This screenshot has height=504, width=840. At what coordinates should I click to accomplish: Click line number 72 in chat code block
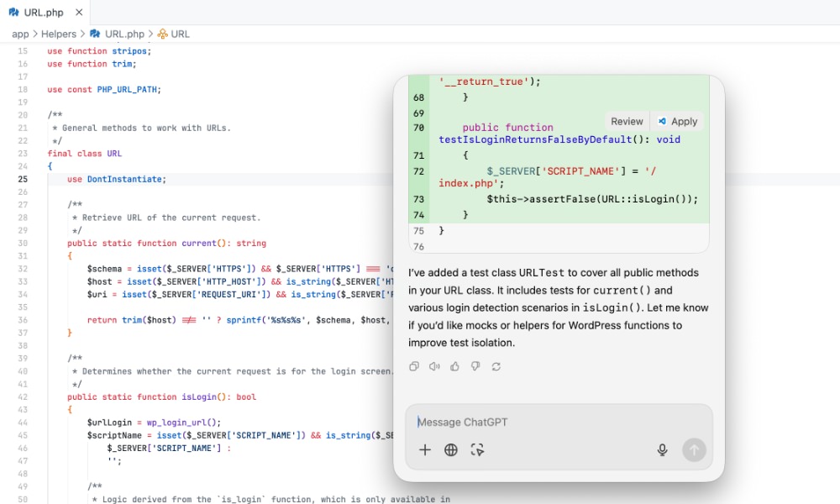tap(419, 171)
